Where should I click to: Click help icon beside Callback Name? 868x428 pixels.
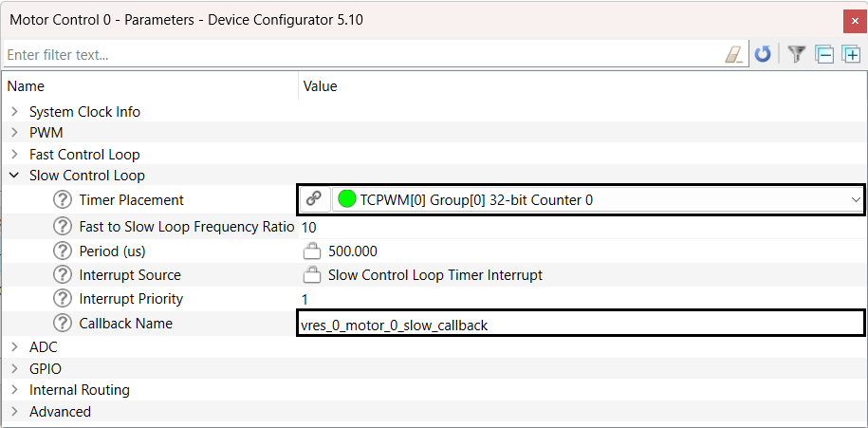click(x=63, y=324)
